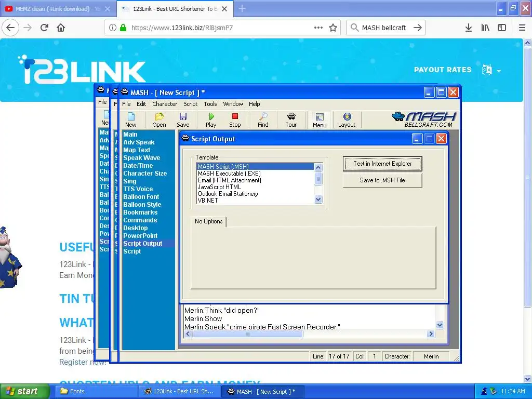This screenshot has width=532, height=399.
Task: Show site information icon in address bar
Action: (x=113, y=28)
